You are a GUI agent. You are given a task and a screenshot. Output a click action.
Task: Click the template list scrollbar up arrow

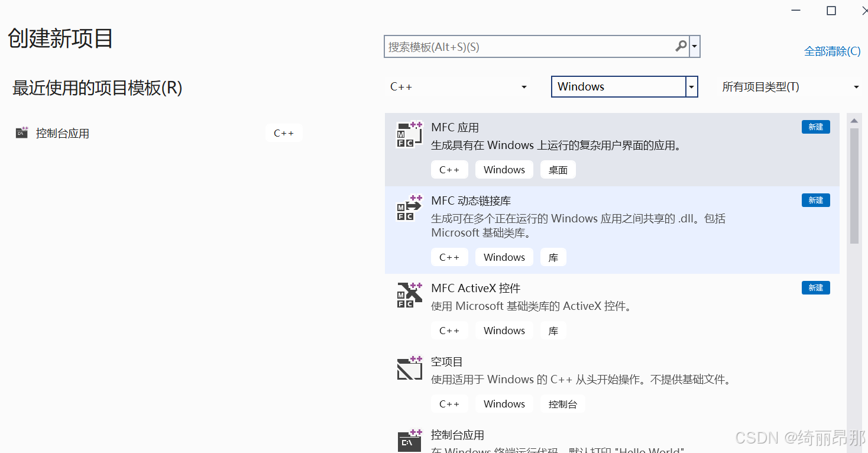click(x=854, y=121)
